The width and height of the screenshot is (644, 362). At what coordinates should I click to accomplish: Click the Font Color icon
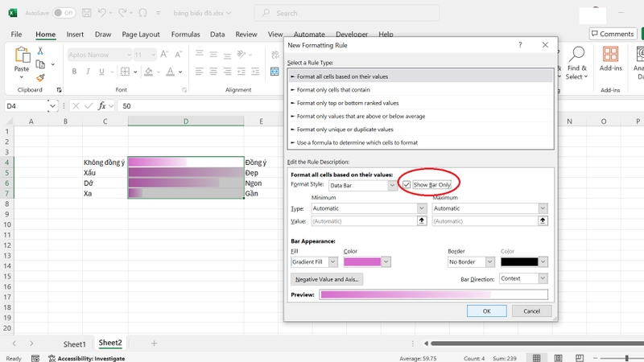click(x=170, y=72)
